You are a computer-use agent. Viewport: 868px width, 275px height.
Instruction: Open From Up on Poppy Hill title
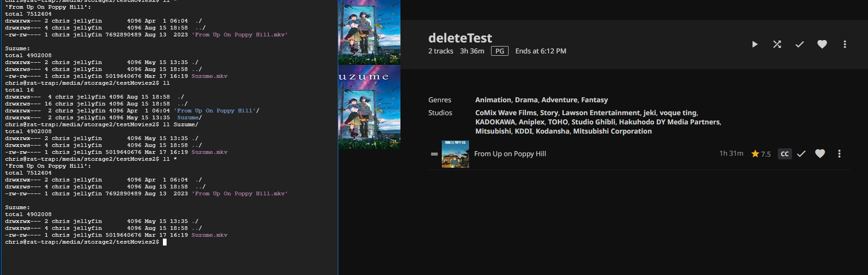point(510,154)
